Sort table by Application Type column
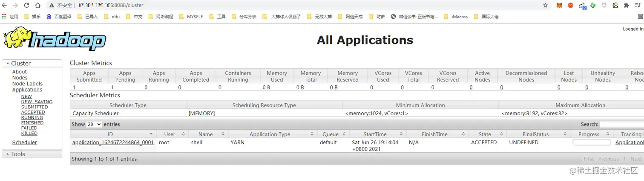644x181 pixels. point(273,134)
